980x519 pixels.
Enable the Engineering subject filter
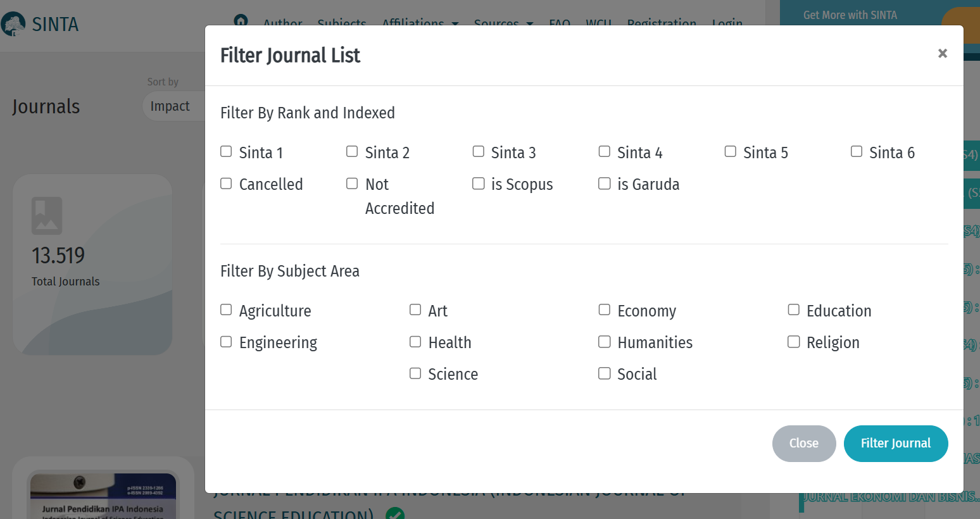coord(226,342)
